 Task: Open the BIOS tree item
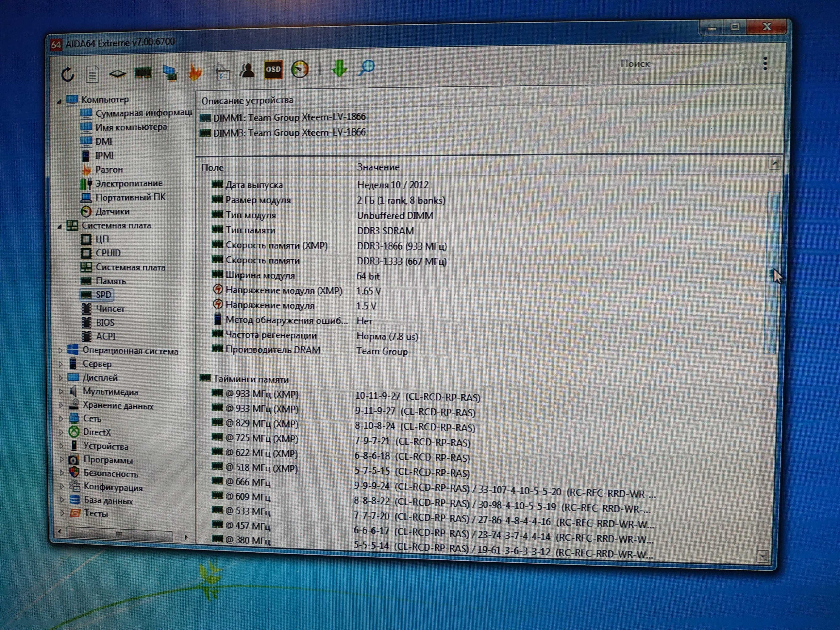(98, 322)
